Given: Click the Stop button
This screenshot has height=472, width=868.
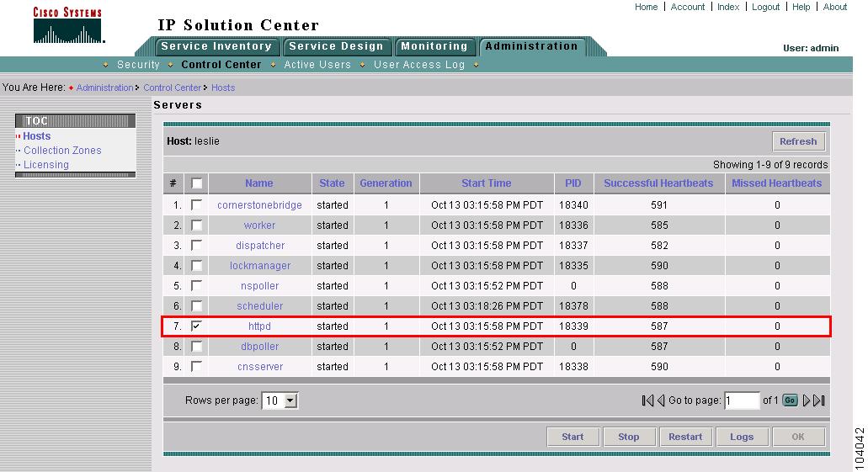Looking at the screenshot, I should (x=629, y=437).
